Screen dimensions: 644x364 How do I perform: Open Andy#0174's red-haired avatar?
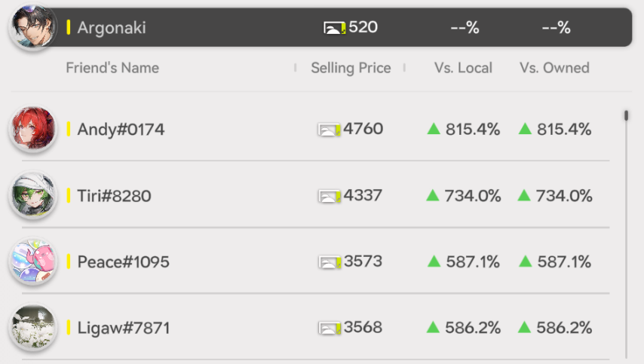[x=33, y=129]
